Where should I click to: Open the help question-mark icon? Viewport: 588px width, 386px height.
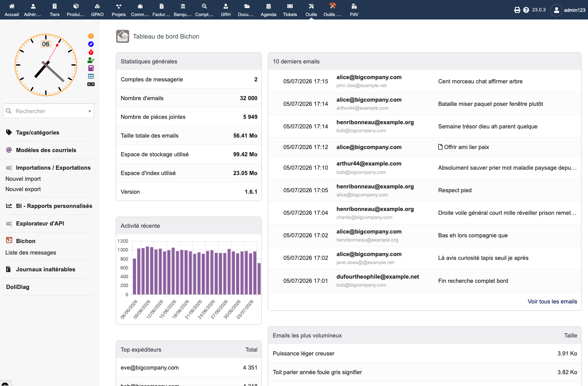point(526,10)
